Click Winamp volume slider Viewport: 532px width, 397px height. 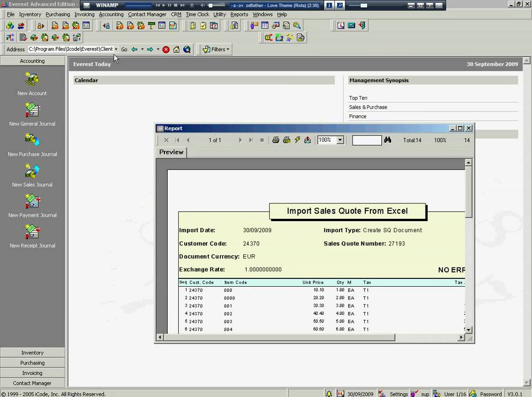216,5
